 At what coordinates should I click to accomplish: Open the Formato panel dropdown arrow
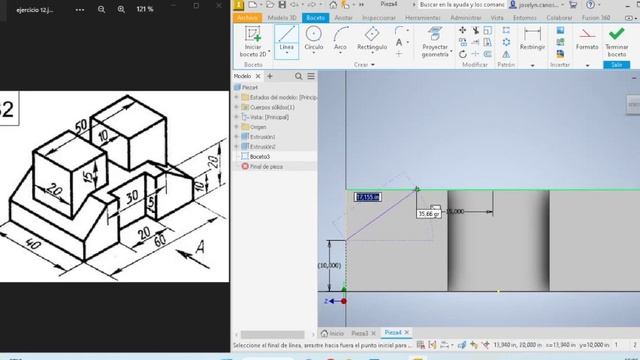587,65
